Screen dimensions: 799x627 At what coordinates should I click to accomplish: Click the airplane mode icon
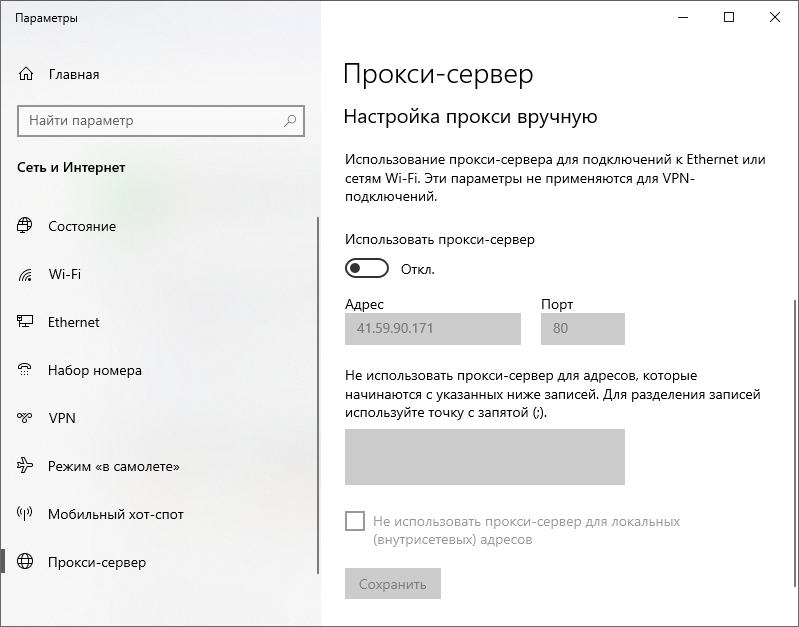click(24, 465)
